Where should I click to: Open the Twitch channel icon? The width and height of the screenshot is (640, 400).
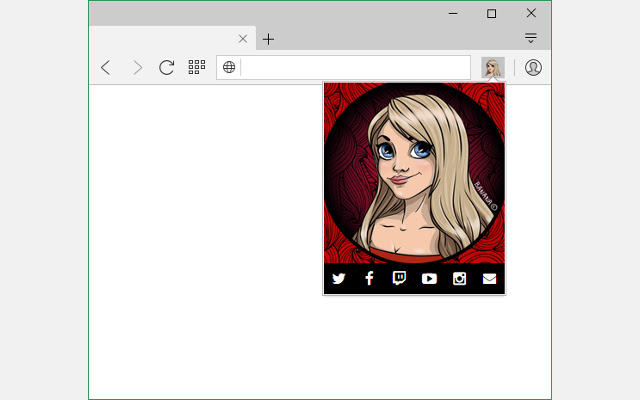click(399, 278)
